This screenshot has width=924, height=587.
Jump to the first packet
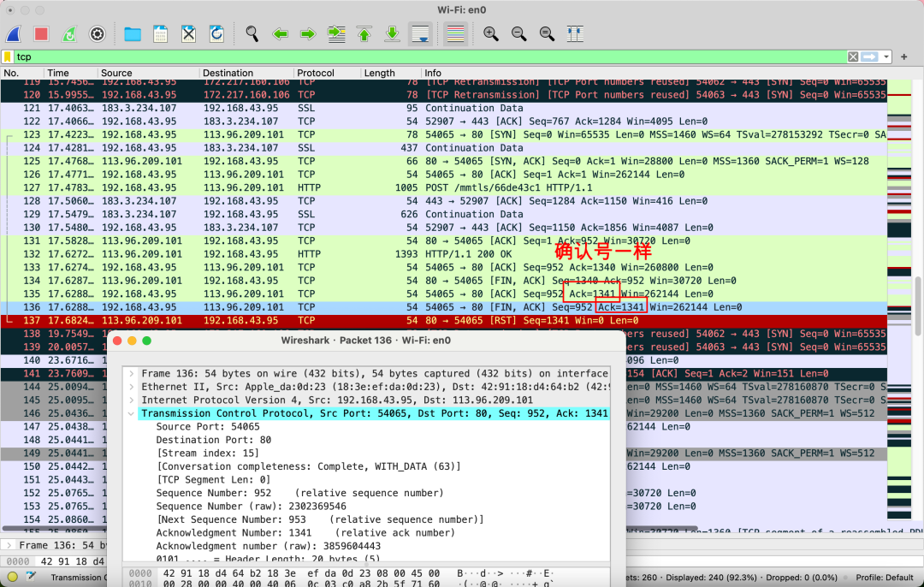pyautogui.click(x=364, y=34)
